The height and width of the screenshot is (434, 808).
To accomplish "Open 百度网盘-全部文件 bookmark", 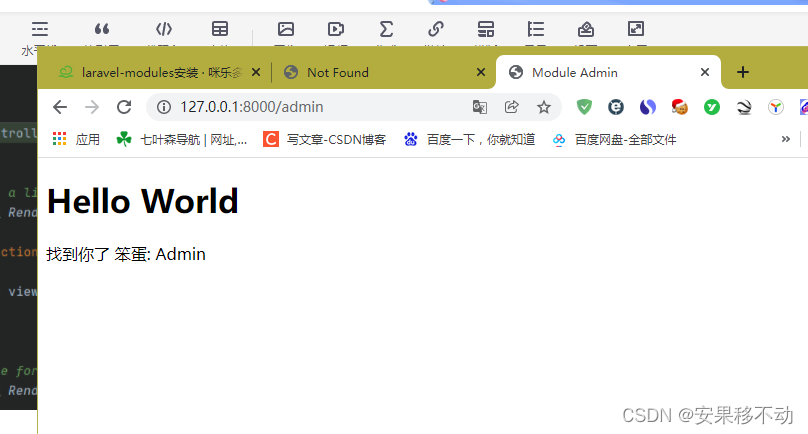I will 614,139.
